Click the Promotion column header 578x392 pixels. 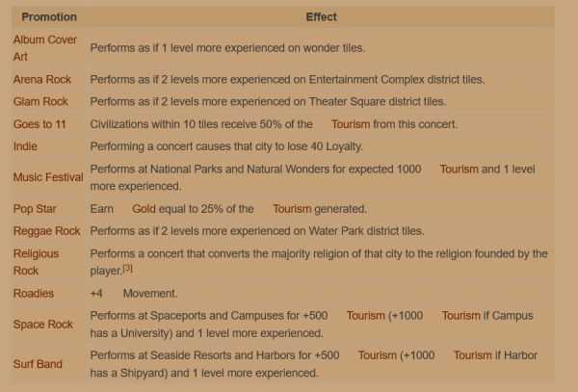49,16
